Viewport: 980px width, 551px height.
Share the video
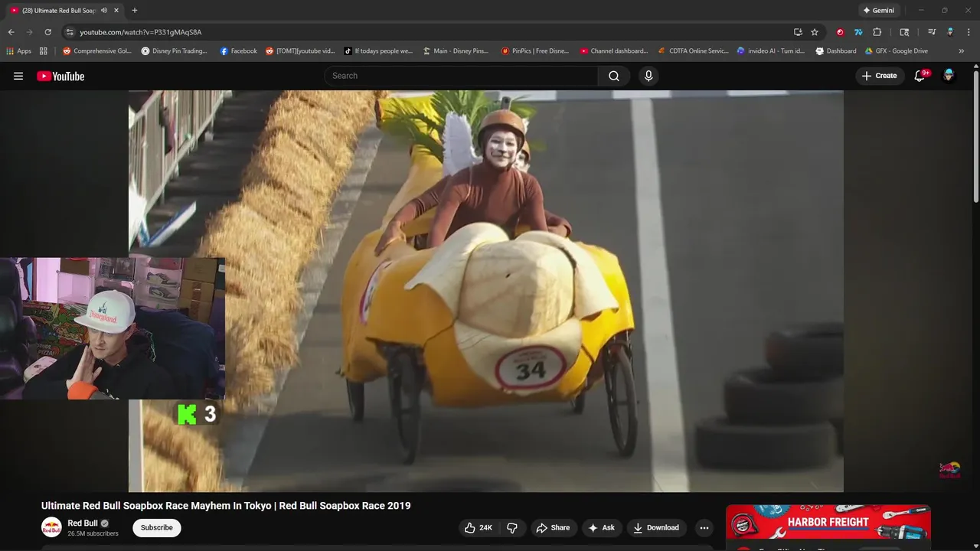tap(553, 527)
